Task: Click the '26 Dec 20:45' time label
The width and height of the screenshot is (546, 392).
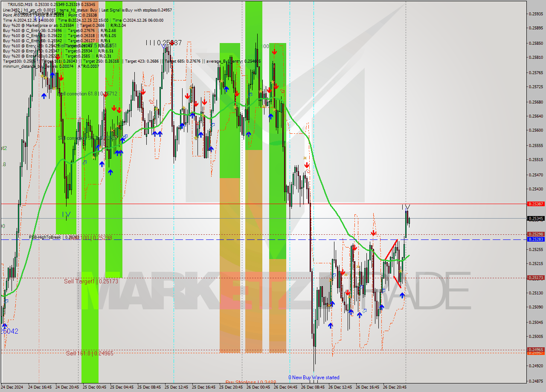Action: pyautogui.click(x=395, y=387)
